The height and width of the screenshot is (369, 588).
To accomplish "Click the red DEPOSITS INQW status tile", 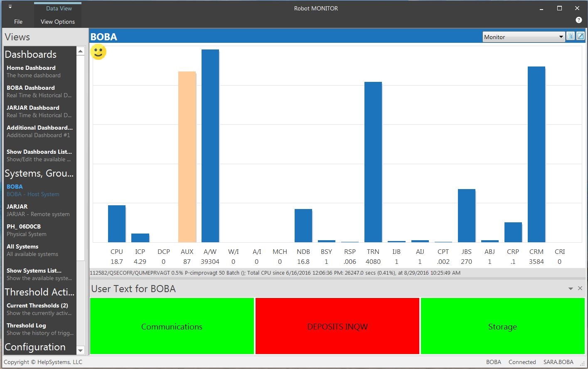I will coord(337,326).
